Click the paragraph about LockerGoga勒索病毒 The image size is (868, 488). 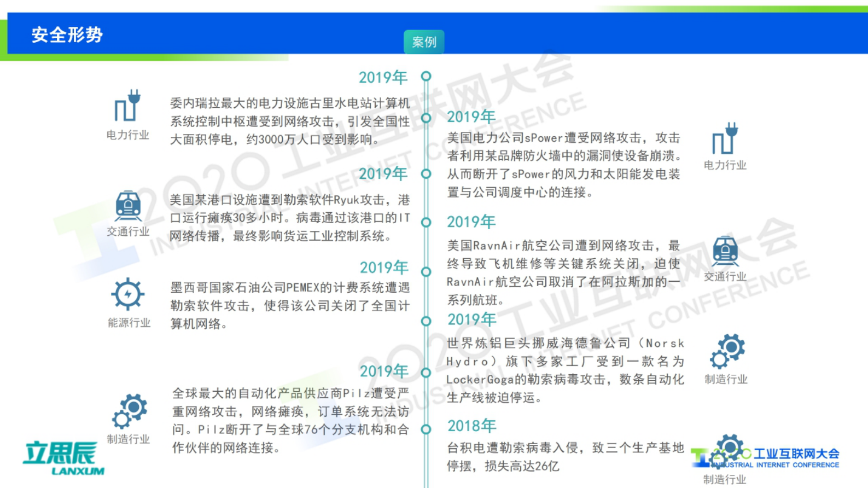pos(566,370)
